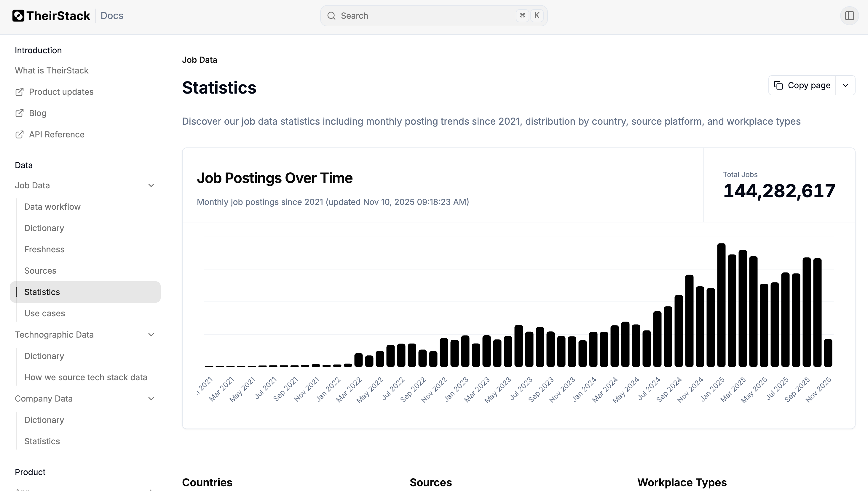868x491 pixels.
Task: Click the Job Data breadcrumb
Action: pyautogui.click(x=200, y=60)
